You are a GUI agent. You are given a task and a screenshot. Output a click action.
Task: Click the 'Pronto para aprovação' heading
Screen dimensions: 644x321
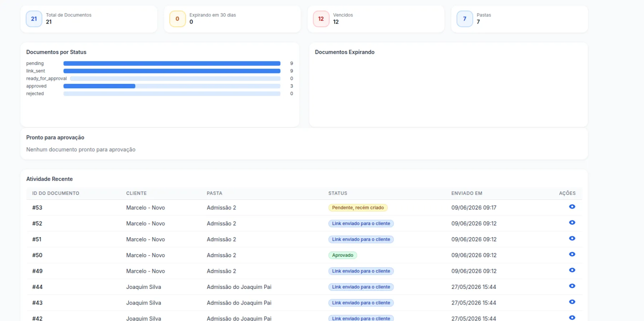click(x=55, y=137)
